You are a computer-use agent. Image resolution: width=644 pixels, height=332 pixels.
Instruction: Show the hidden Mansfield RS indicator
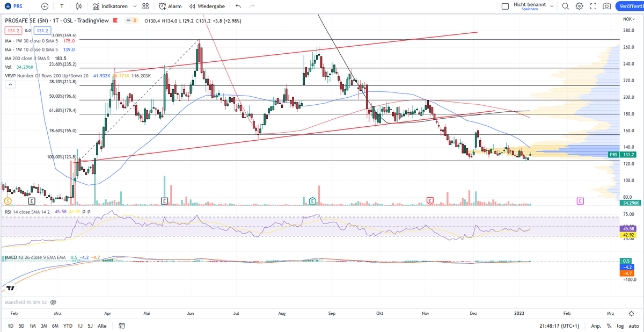[53, 302]
